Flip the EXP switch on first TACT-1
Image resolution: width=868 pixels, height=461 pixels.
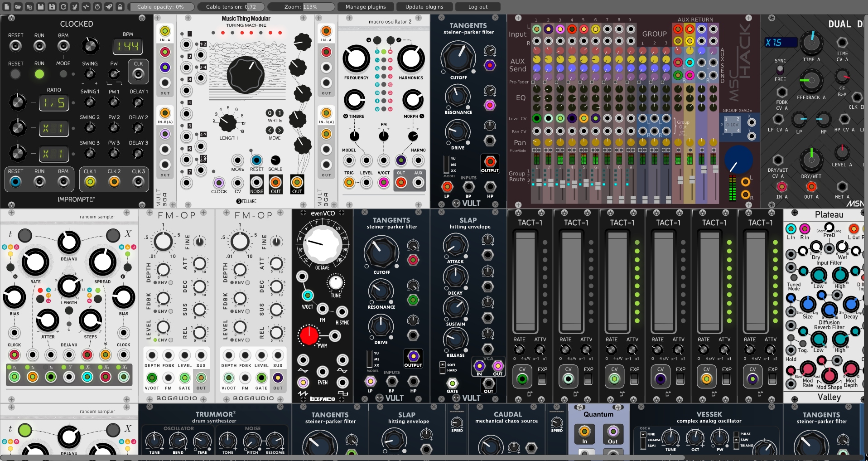(x=542, y=379)
